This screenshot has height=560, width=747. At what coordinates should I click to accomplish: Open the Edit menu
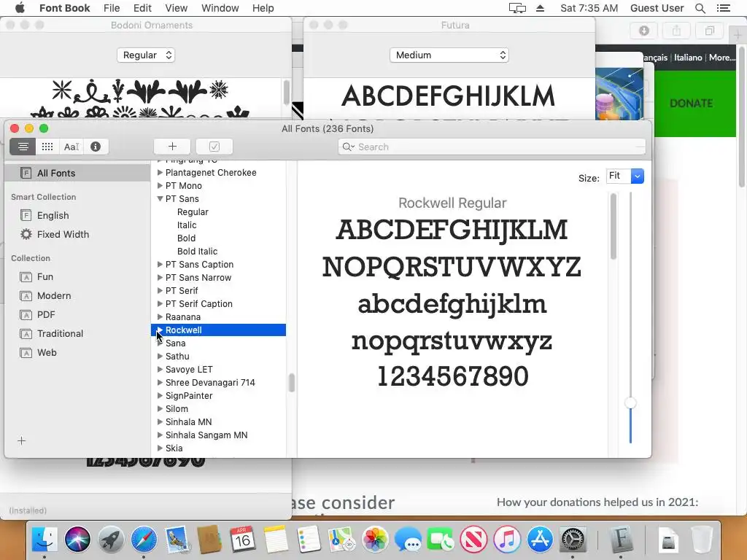(x=142, y=8)
